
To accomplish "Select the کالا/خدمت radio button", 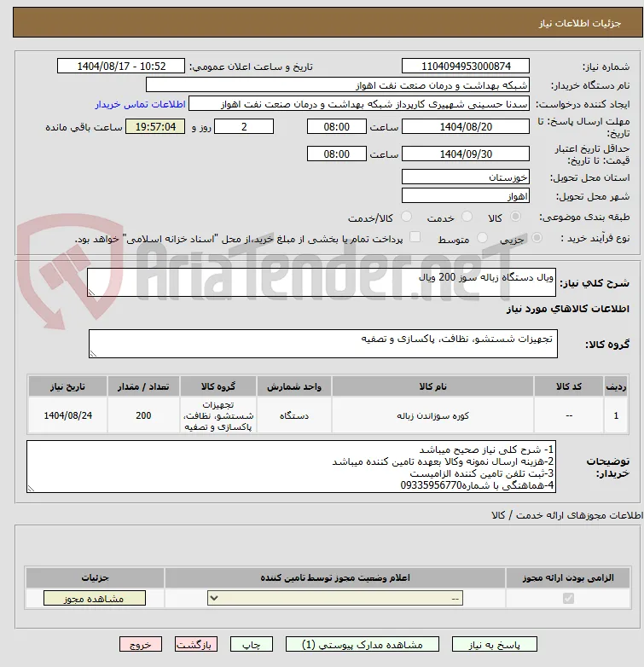I will pyautogui.click(x=407, y=217).
